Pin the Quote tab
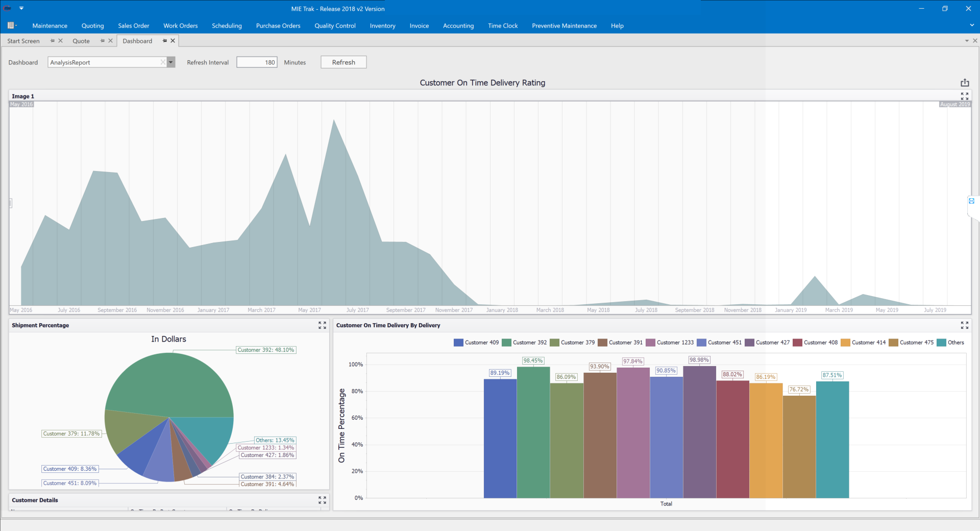The height and width of the screenshot is (531, 980). pos(102,41)
